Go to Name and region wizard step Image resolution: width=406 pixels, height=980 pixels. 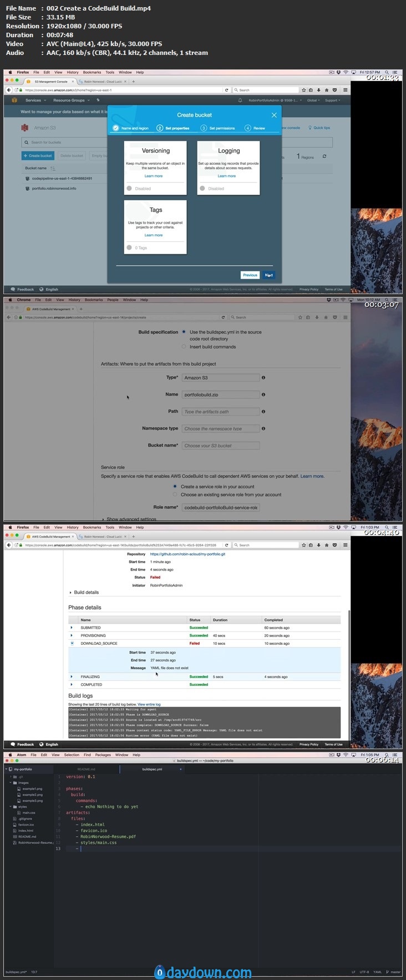pyautogui.click(x=131, y=128)
